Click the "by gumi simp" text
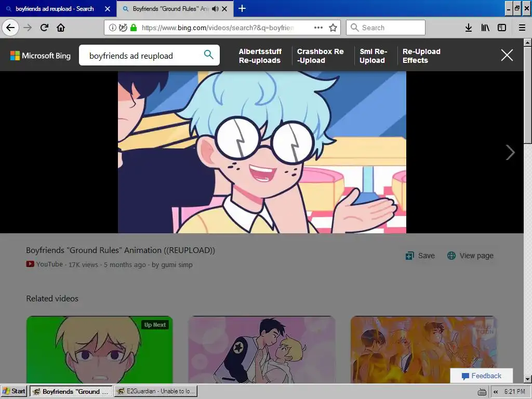Image resolution: width=532 pixels, height=399 pixels. click(172, 264)
